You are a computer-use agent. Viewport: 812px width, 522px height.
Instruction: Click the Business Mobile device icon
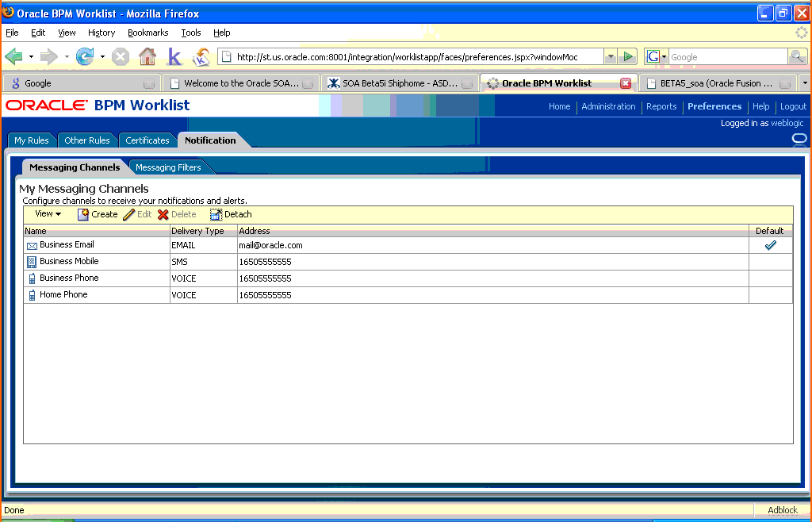tap(32, 262)
